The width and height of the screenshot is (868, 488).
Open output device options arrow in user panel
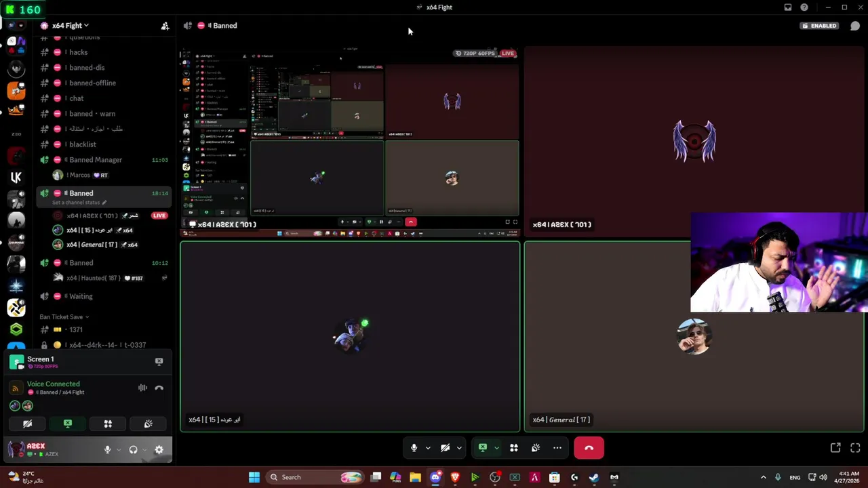(144, 449)
